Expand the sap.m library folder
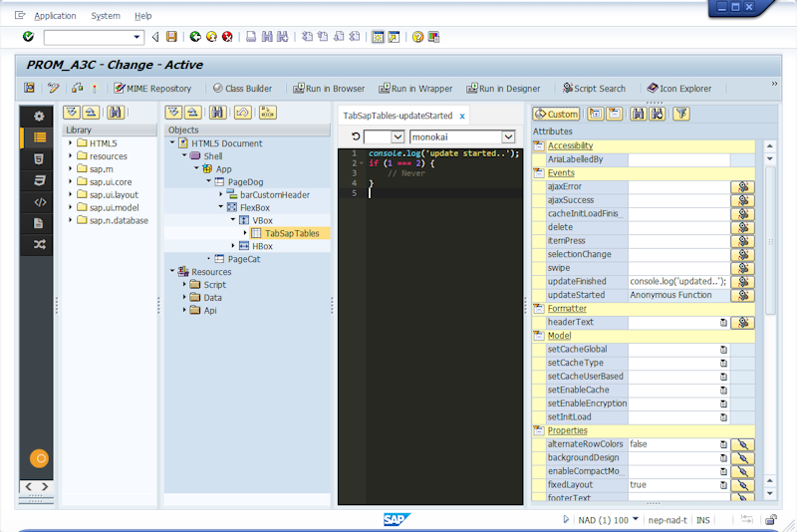 [70, 168]
